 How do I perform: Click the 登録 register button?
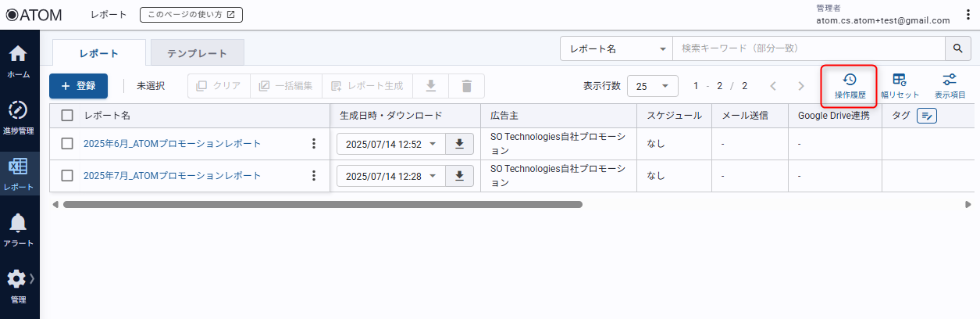(x=78, y=86)
